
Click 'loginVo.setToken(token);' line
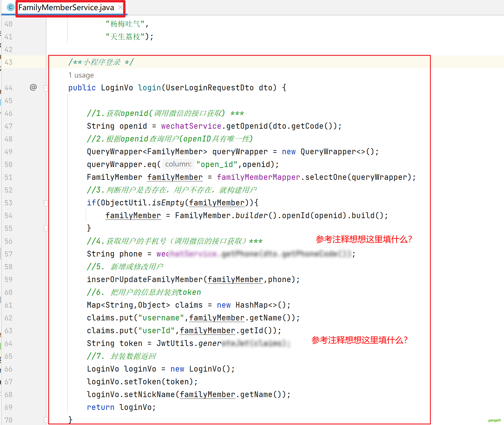click(143, 382)
